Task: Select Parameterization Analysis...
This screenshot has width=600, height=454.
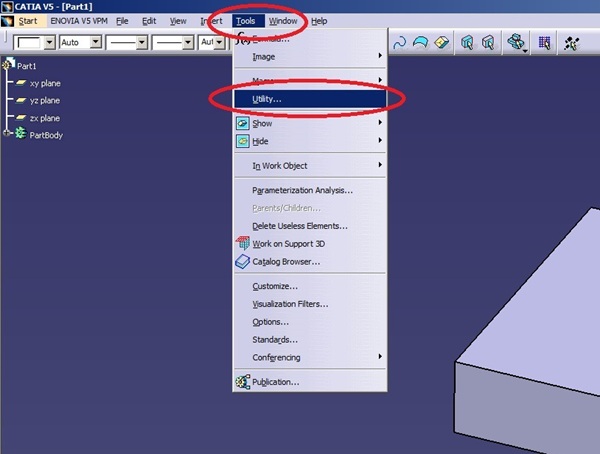Action: coord(310,190)
